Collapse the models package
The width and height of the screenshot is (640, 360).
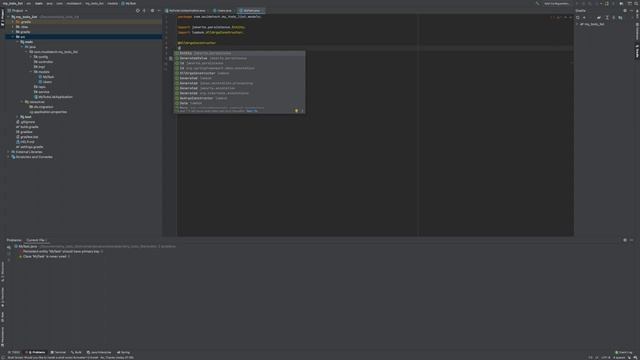click(x=31, y=72)
